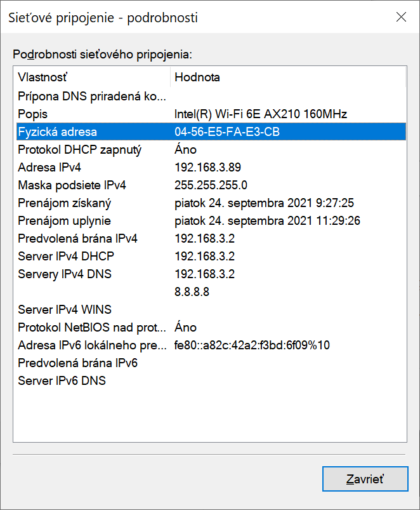Viewport: 420px width, 510px height.
Task: Click the Vlastnosť column header
Action: click(x=92, y=77)
